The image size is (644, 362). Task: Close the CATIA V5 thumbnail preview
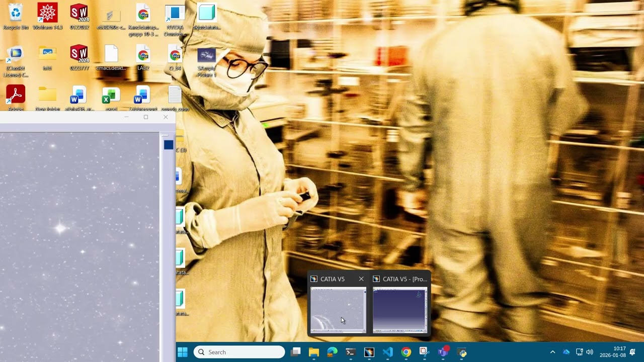click(x=361, y=279)
